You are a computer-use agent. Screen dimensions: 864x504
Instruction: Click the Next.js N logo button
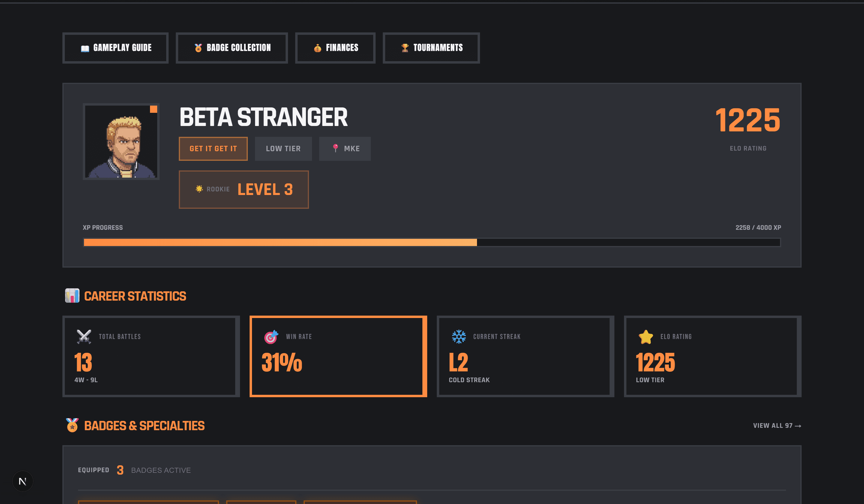(22, 481)
